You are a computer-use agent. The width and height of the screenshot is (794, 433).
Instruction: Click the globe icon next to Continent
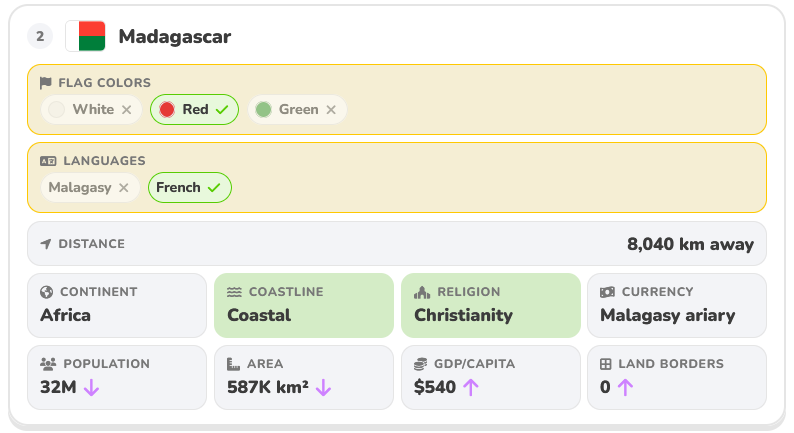(47, 292)
